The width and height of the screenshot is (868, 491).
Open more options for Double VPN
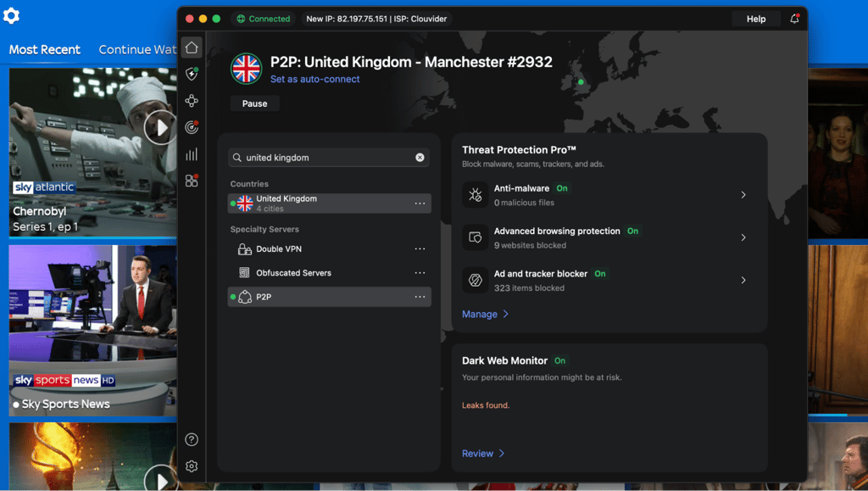coord(420,249)
